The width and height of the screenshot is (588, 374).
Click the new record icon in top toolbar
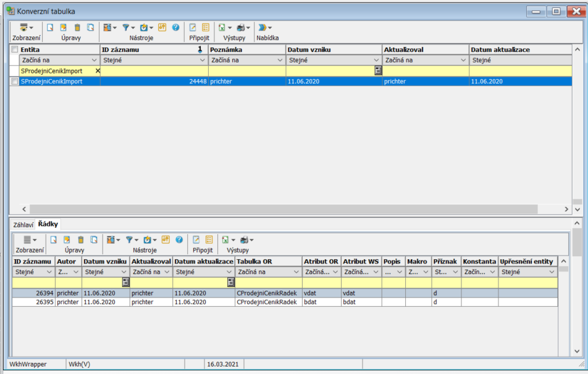pyautogui.click(x=50, y=28)
